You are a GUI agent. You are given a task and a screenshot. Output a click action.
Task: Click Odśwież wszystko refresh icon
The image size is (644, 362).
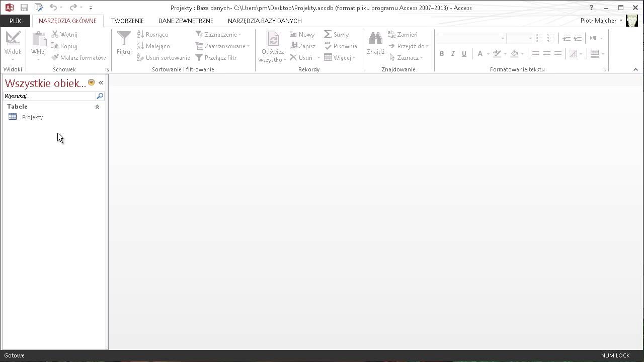(x=273, y=39)
